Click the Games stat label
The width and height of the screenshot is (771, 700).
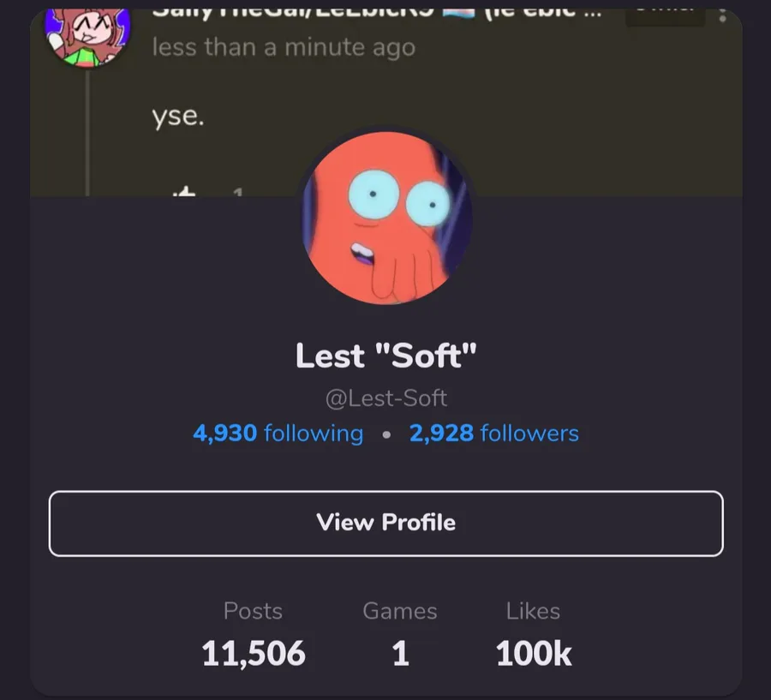[x=400, y=611]
